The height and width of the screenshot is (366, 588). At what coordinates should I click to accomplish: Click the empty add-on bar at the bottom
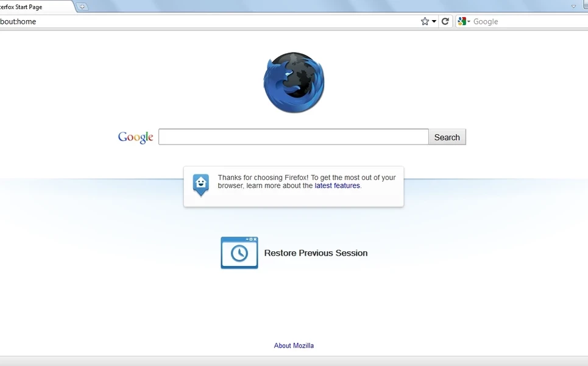pyautogui.click(x=294, y=361)
